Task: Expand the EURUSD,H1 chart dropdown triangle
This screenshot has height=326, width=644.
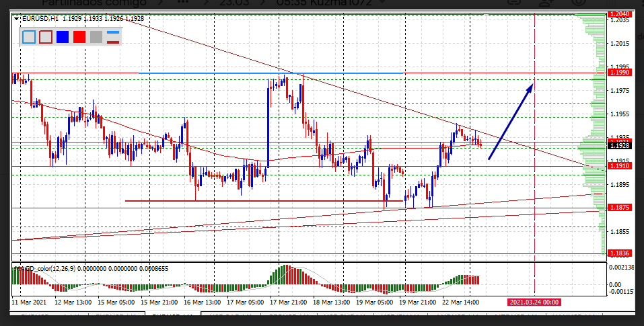Action: [x=17, y=19]
